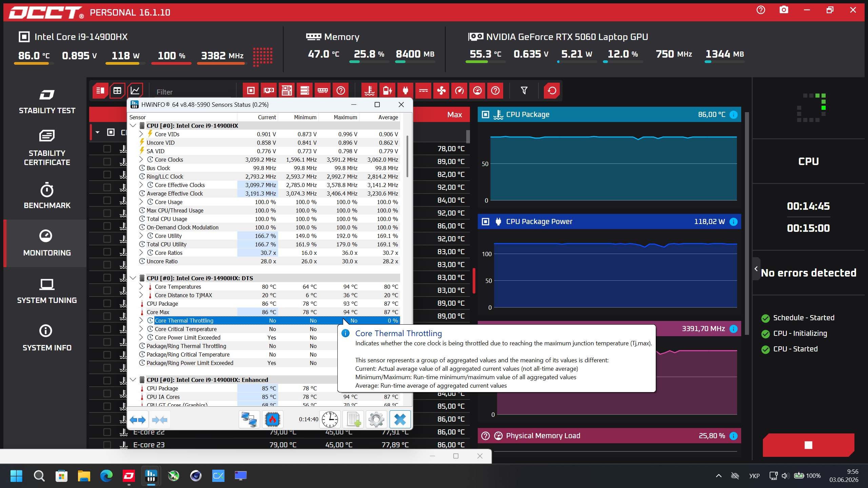
Task: Toggle the memory module sensors filter icon
Action: [323, 91]
